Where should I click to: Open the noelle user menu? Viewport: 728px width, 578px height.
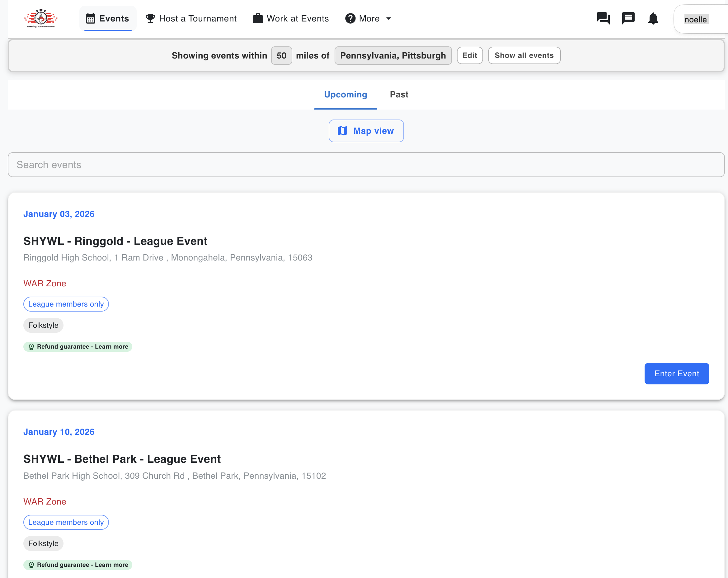click(696, 20)
